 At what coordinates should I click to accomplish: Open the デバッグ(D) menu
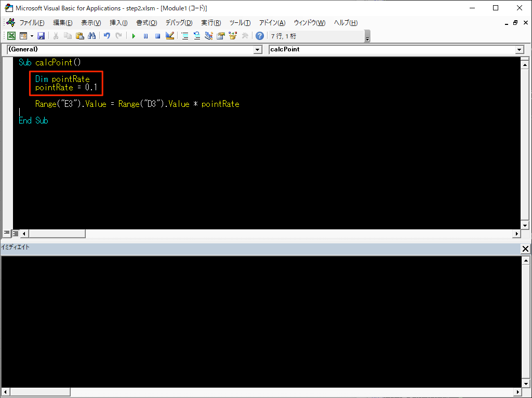pos(179,23)
